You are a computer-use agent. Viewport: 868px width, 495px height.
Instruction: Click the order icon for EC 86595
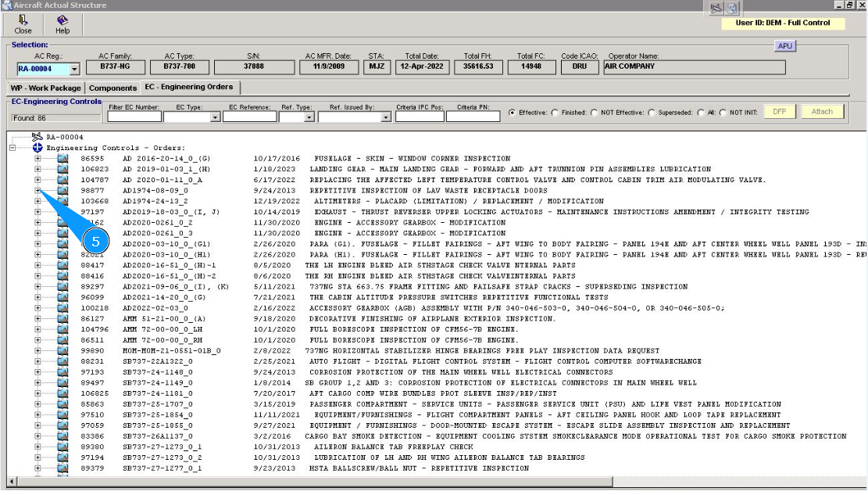coord(63,159)
